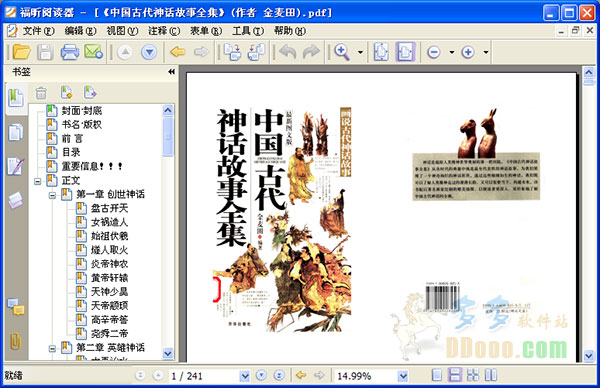600x388 pixels.
Task: Click the Open file folder icon
Action: pyautogui.click(x=21, y=52)
